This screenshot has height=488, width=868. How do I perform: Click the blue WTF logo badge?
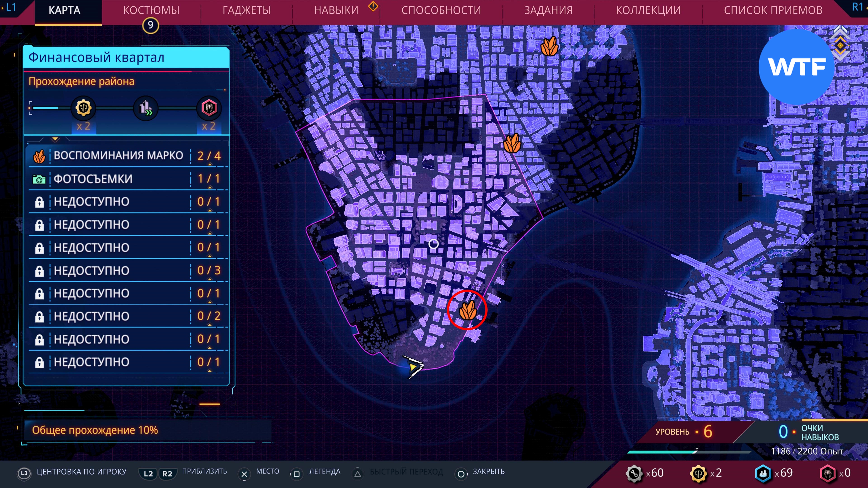coord(797,67)
